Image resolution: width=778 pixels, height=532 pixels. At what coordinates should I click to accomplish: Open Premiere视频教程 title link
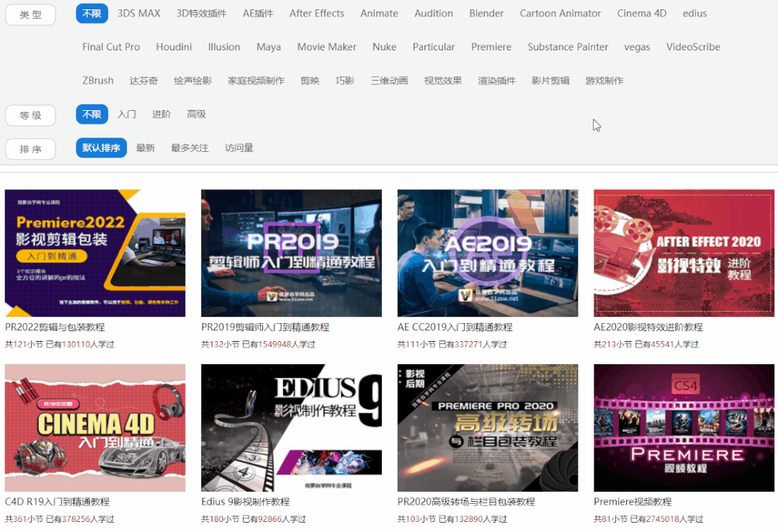(632, 502)
